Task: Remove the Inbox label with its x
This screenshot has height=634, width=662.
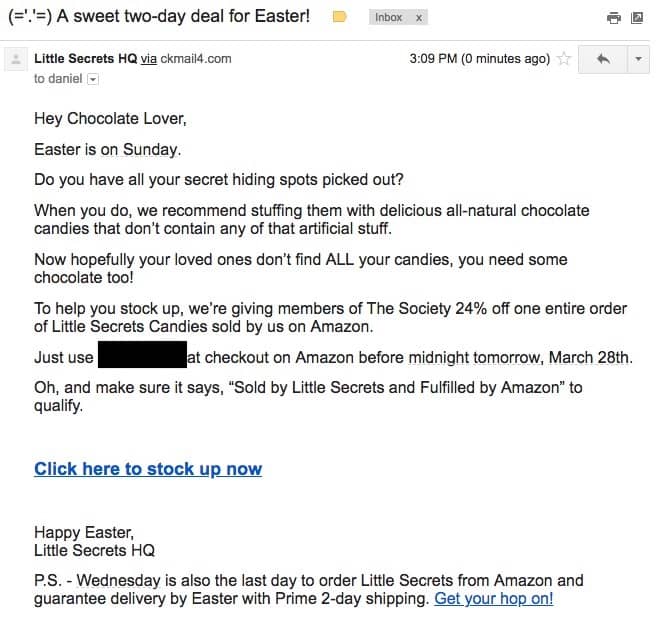Action: [419, 18]
